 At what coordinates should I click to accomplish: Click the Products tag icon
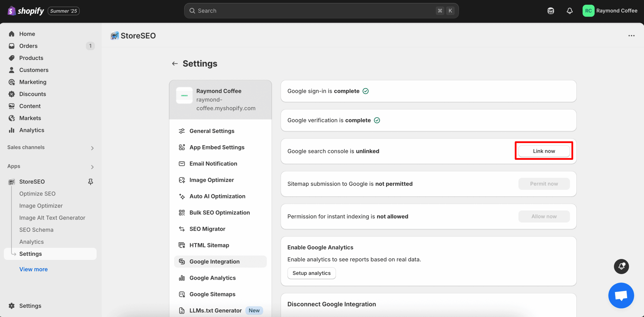pos(12,58)
